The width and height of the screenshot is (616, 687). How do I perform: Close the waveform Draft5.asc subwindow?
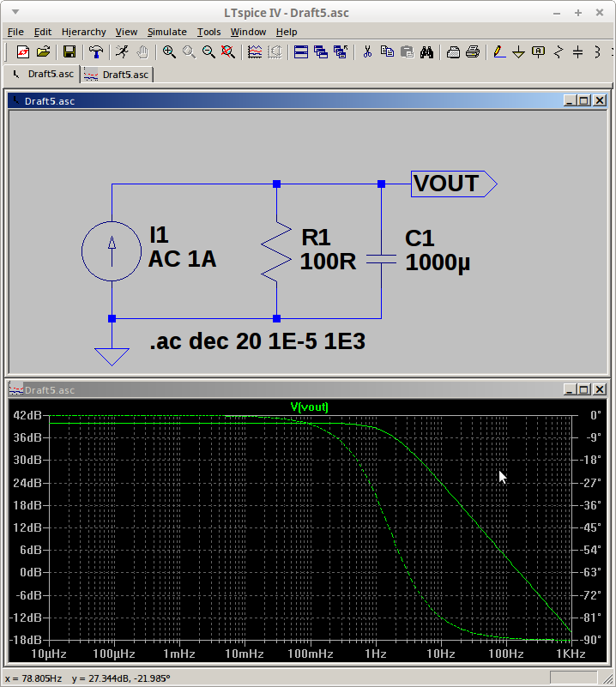tap(600, 389)
